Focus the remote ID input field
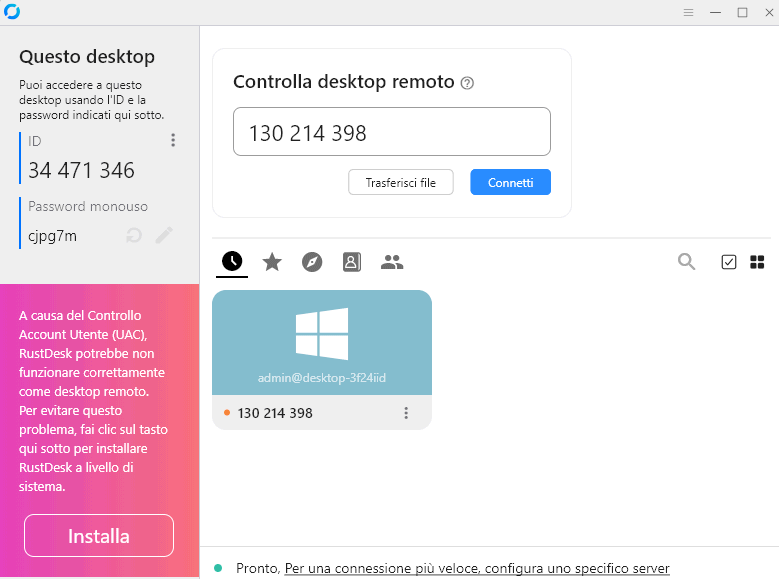Image resolution: width=779 pixels, height=579 pixels. point(391,132)
